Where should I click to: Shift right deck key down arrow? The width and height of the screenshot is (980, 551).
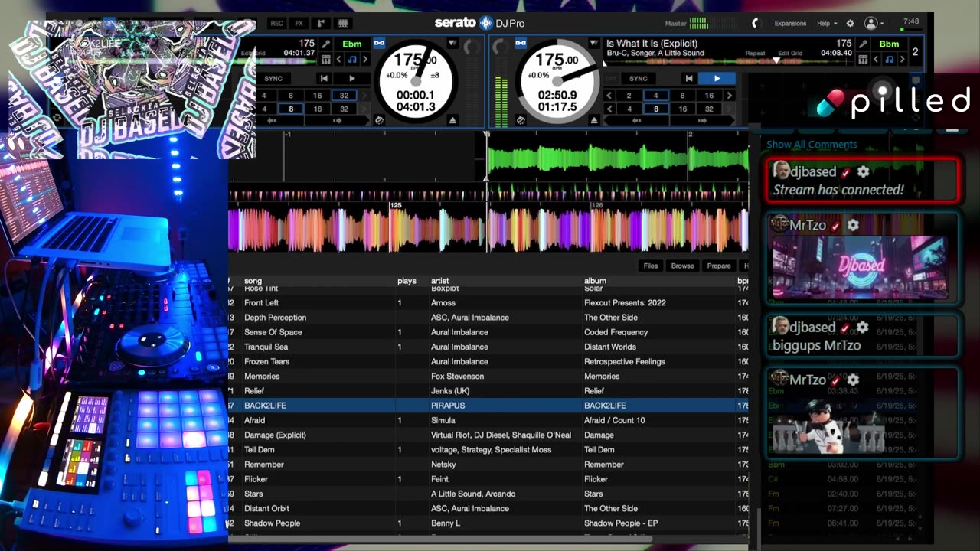(x=877, y=60)
